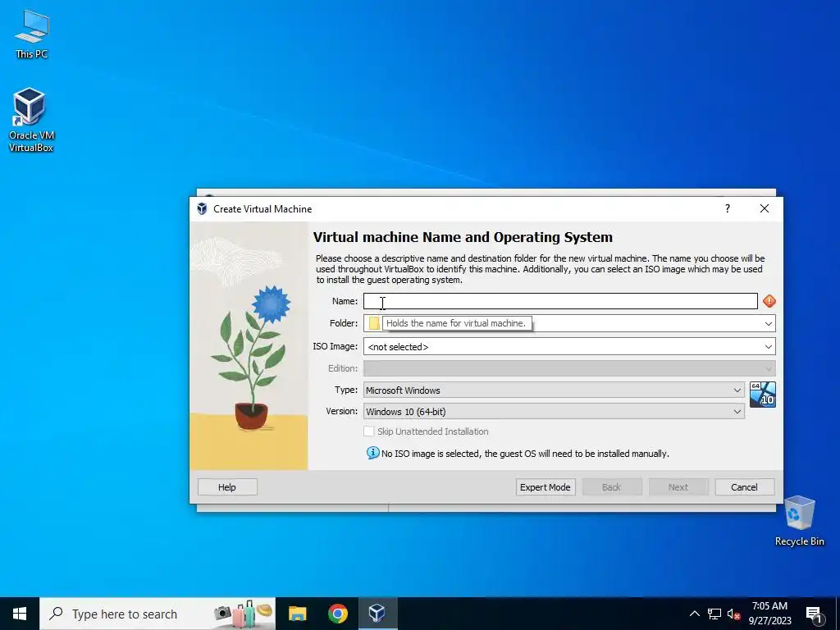Screen dimensions: 840x630
Task: Close the Create Virtual Machine dialog
Action: (x=765, y=208)
